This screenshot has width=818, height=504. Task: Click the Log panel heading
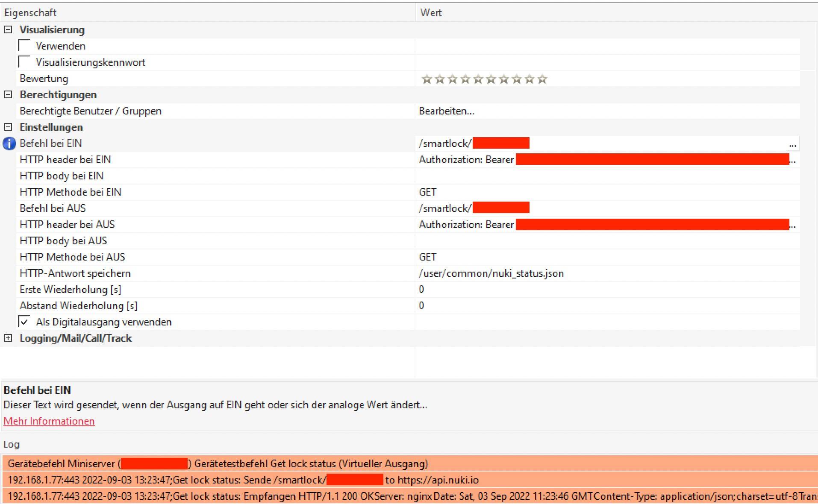12,444
